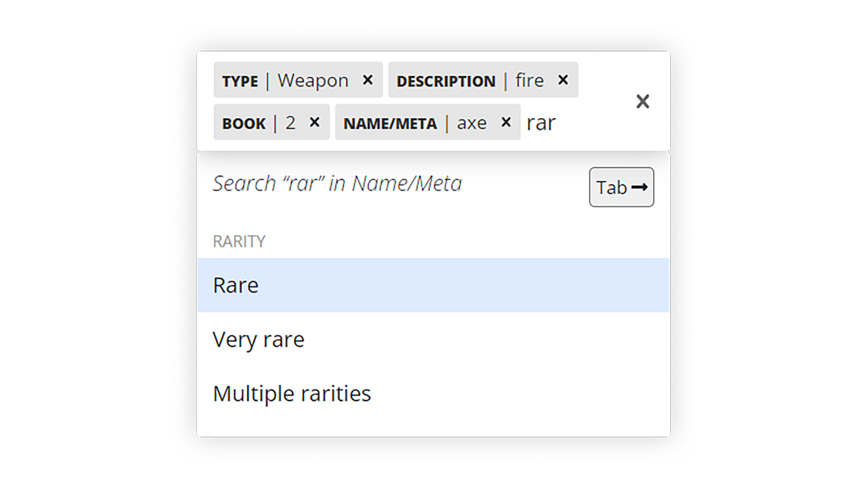Clear all search filters with large X
The height and width of the screenshot is (488, 868).
pyautogui.click(x=642, y=102)
